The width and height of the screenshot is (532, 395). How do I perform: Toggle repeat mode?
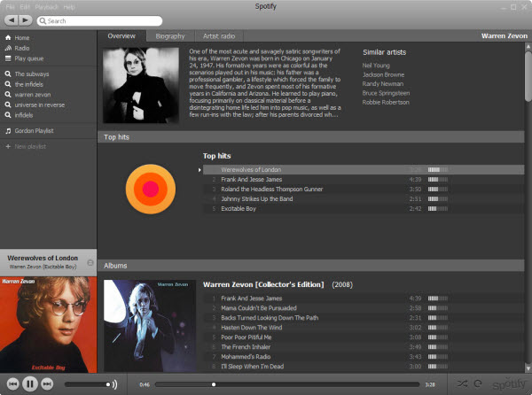pos(478,383)
